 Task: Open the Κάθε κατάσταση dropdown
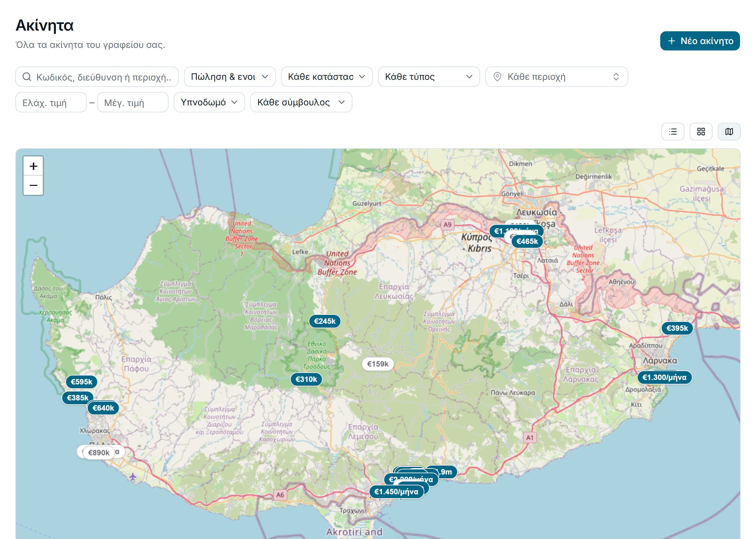tap(327, 77)
